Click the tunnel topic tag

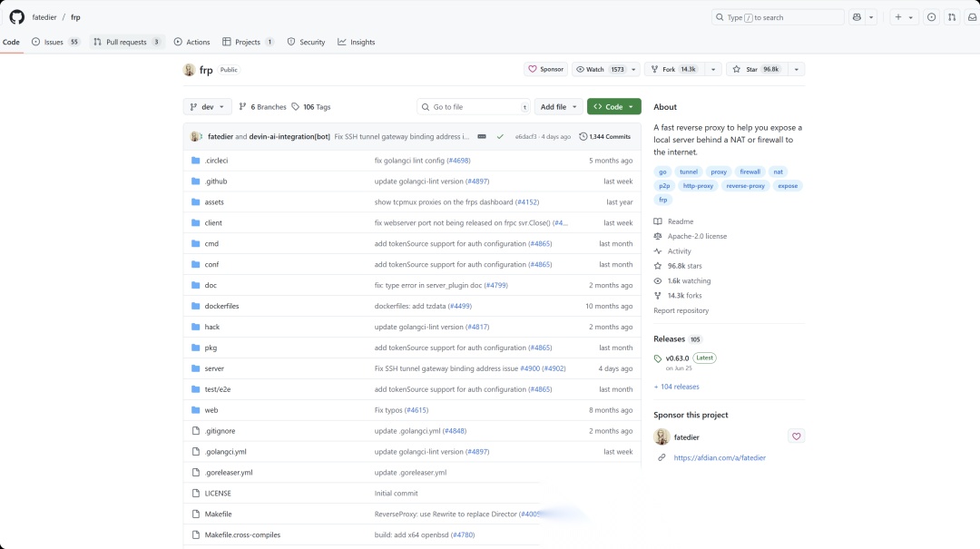coord(688,172)
